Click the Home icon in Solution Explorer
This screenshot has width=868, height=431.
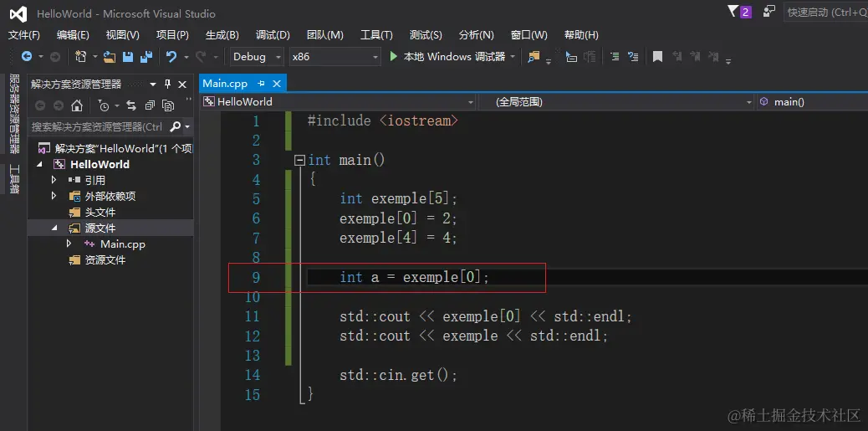pos(77,105)
